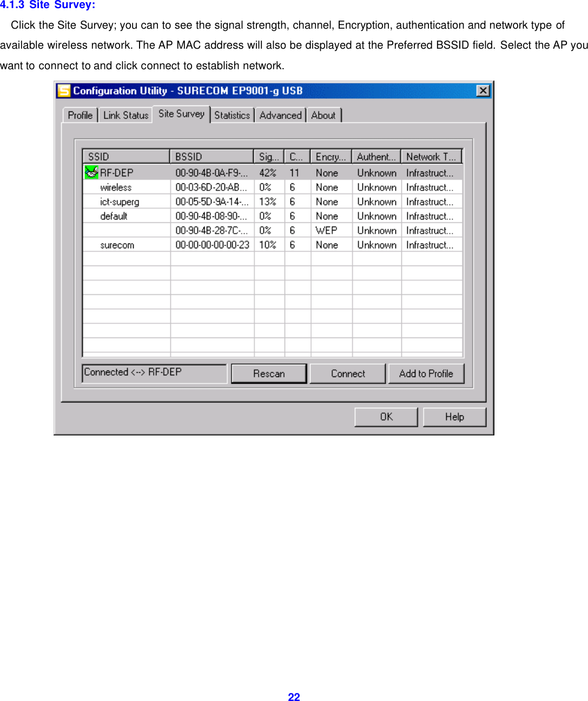Switch to the Statistics tab
The image size is (588, 701).
(232, 115)
